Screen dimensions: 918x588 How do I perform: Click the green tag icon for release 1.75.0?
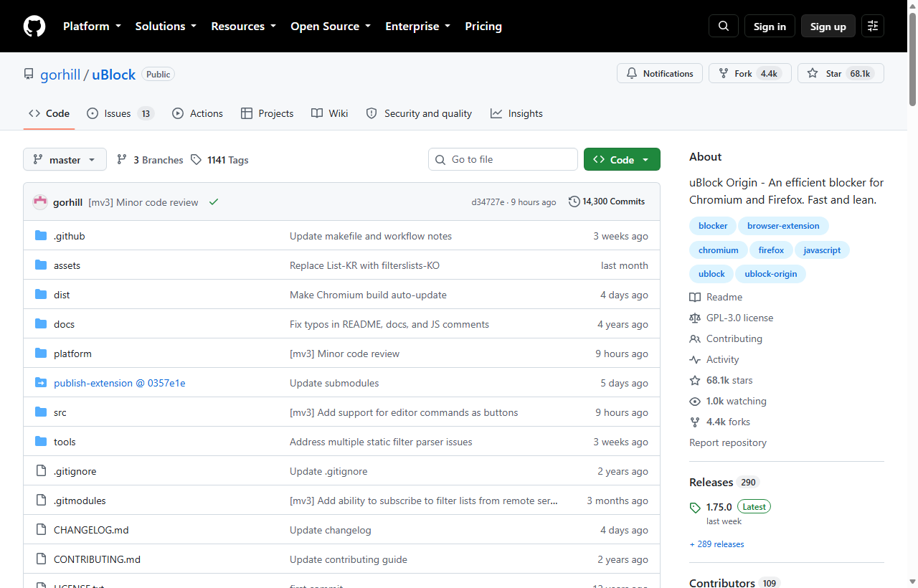[695, 508]
